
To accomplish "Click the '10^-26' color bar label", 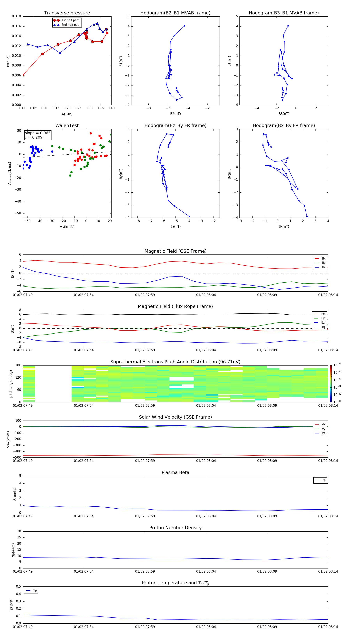I will click(337, 365).
